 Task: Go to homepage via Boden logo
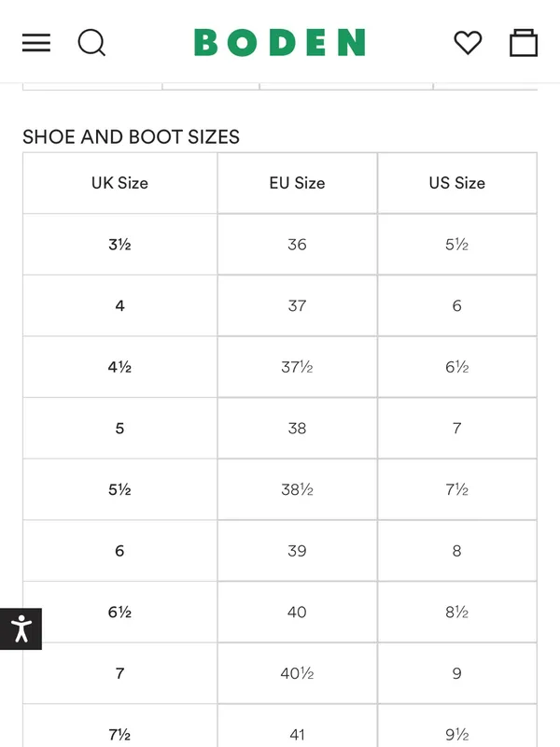280,42
